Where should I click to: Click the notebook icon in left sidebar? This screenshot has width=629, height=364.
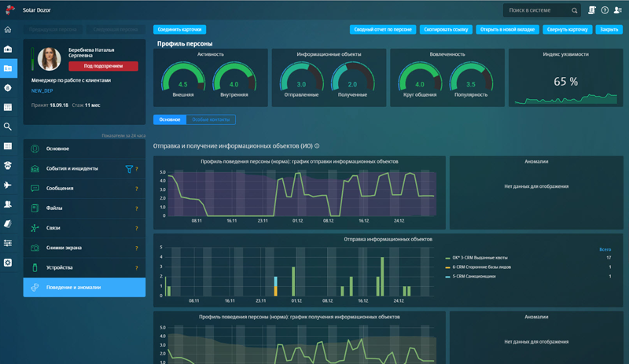point(8,224)
